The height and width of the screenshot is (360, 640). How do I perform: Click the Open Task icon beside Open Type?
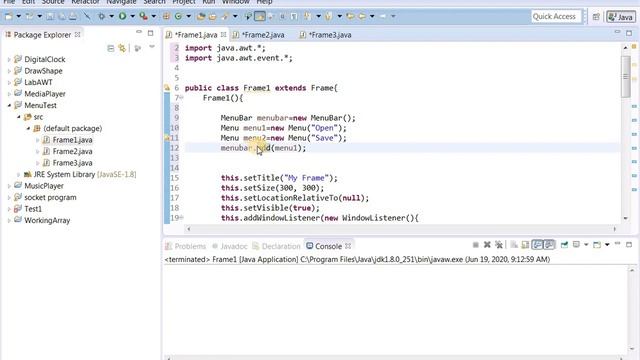[x=212, y=16]
